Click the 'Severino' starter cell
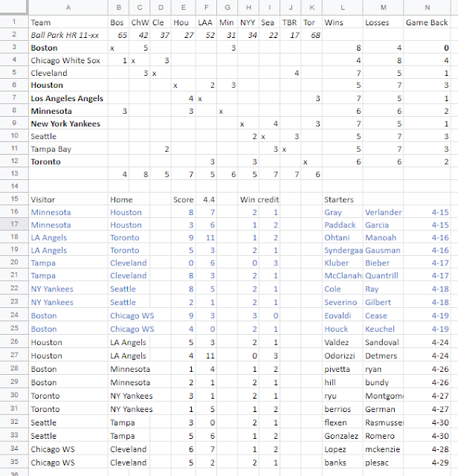Image resolution: width=458 pixels, height=476 pixels. 342,302
